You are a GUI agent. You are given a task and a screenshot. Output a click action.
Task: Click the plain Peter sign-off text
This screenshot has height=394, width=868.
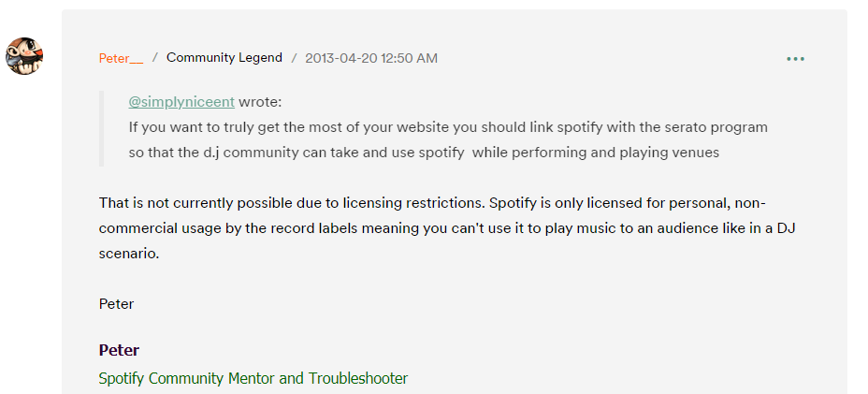point(116,303)
